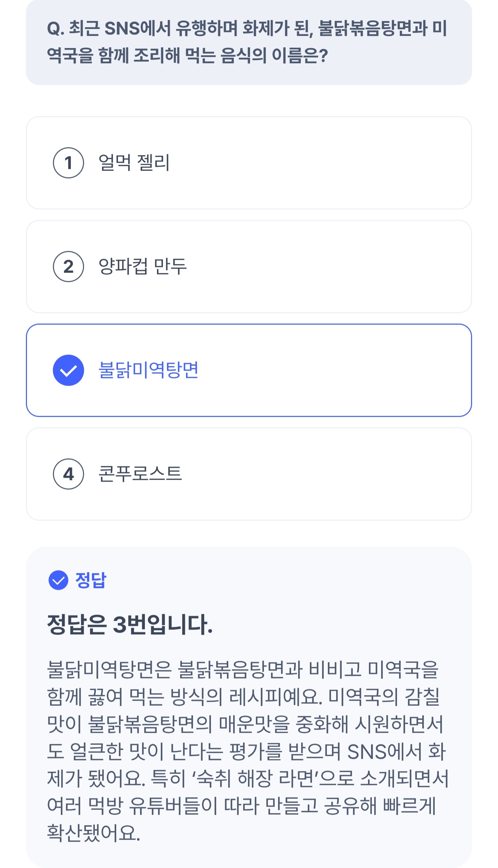
Task: Click the blue 정답 label
Action: click(x=91, y=580)
